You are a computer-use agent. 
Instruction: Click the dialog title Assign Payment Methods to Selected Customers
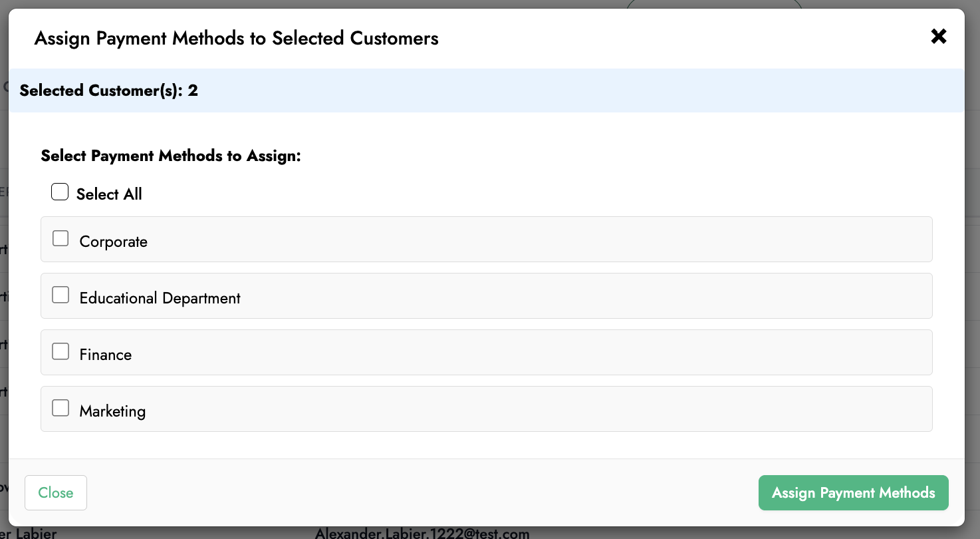(x=236, y=39)
